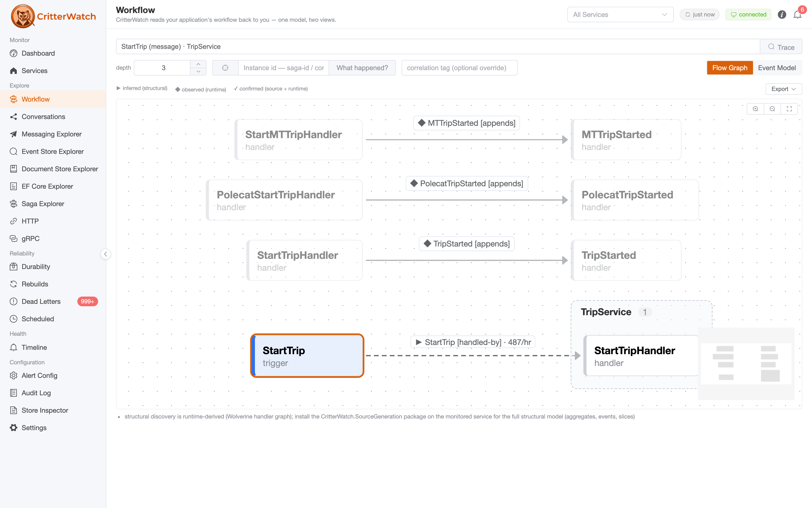Collapse the sidebar with the chevron
The height and width of the screenshot is (508, 812).
(x=106, y=254)
